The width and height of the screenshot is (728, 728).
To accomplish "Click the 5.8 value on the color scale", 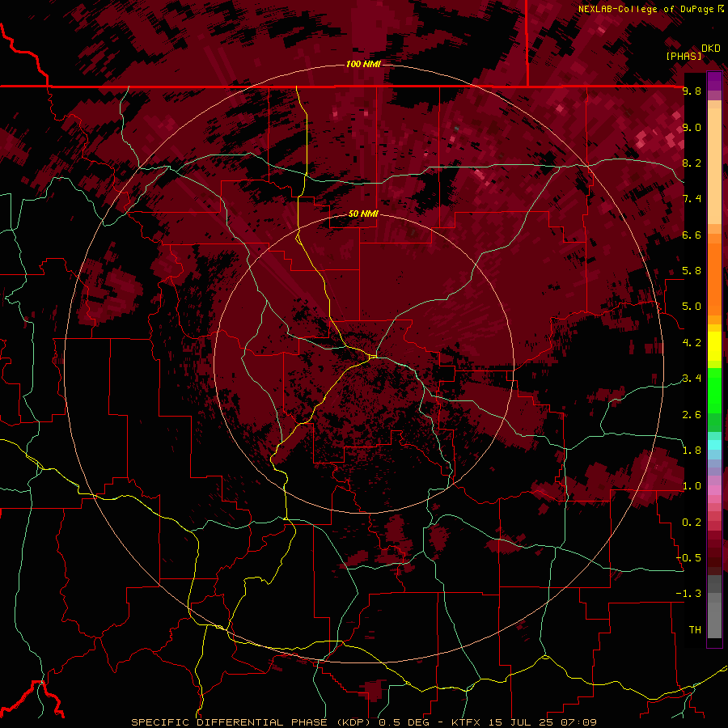I will coord(692,271).
